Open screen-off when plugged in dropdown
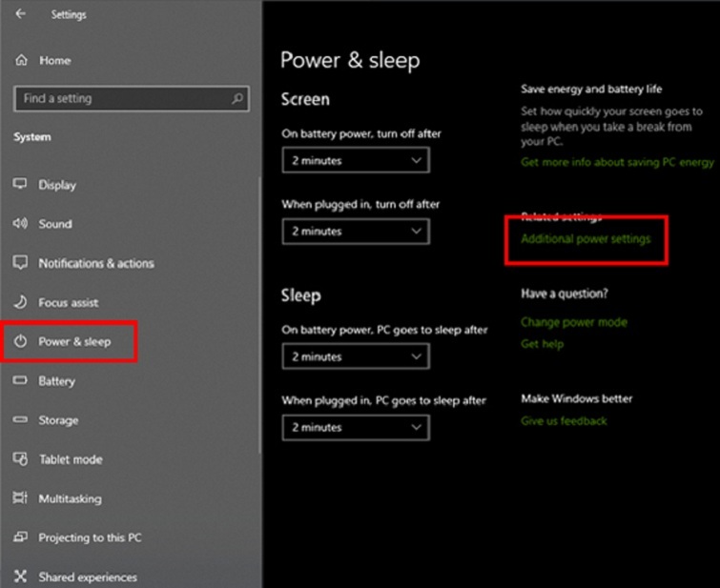 (x=356, y=232)
